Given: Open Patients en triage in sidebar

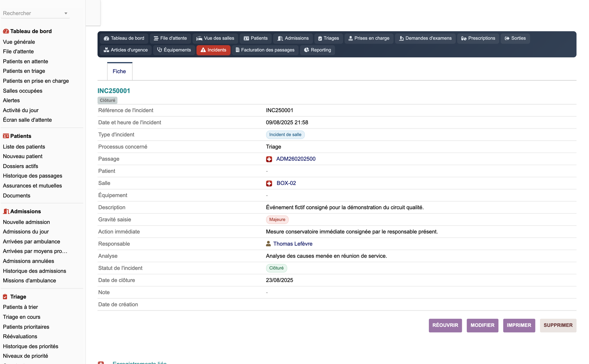Looking at the screenshot, I should tap(24, 71).
